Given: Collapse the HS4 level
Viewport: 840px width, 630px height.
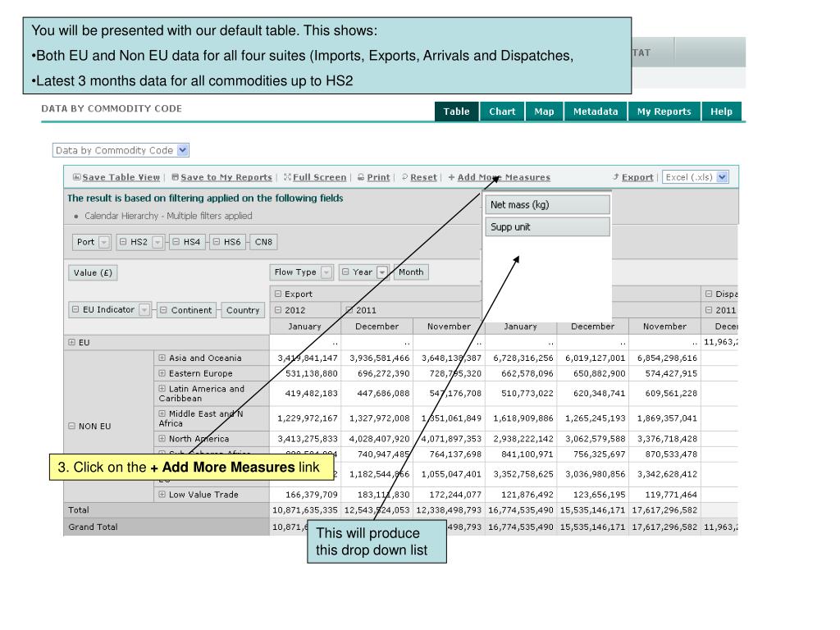Looking at the screenshot, I should tap(176, 242).
